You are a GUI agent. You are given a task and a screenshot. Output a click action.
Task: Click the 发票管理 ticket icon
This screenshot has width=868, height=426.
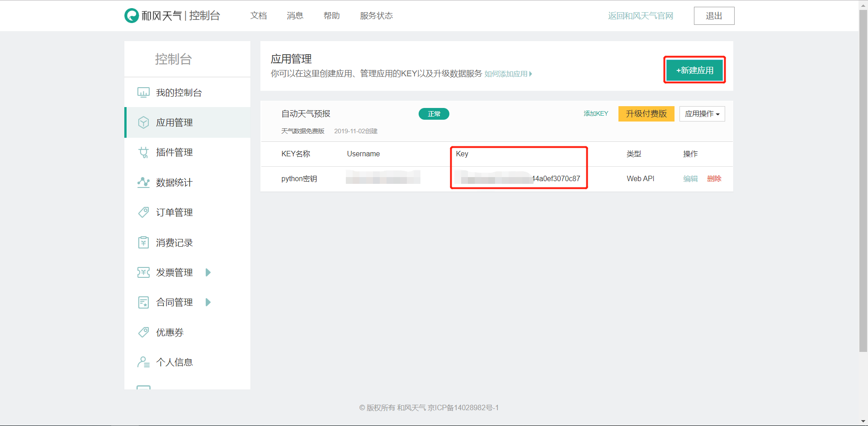tap(143, 272)
